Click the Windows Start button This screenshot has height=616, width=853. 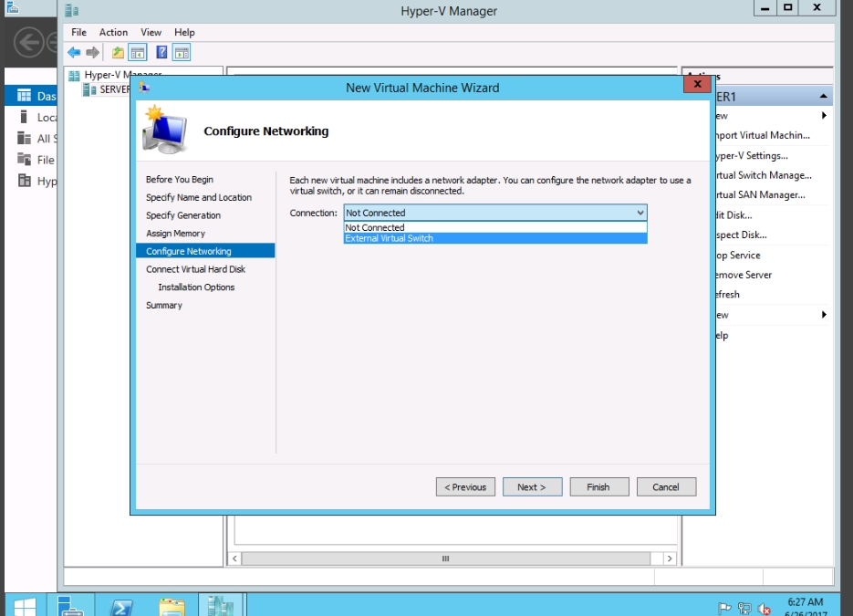coord(25,607)
